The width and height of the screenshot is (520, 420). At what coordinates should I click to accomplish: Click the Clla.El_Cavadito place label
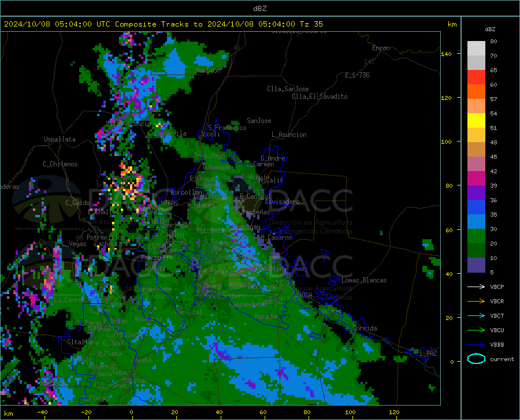(x=320, y=96)
